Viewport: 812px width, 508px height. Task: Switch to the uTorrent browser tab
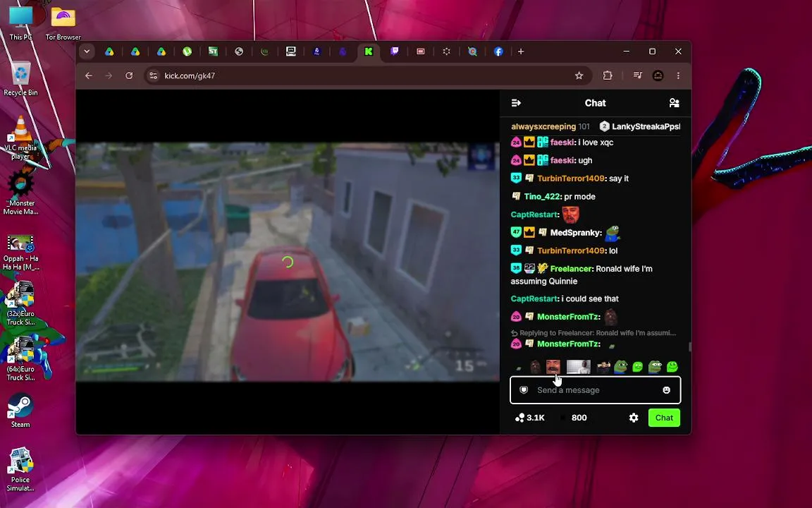point(187,52)
